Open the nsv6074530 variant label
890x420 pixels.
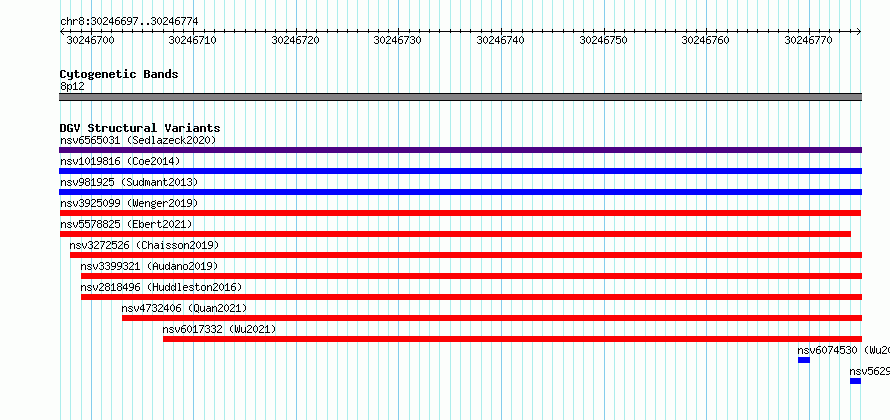pyautogui.click(x=843, y=350)
